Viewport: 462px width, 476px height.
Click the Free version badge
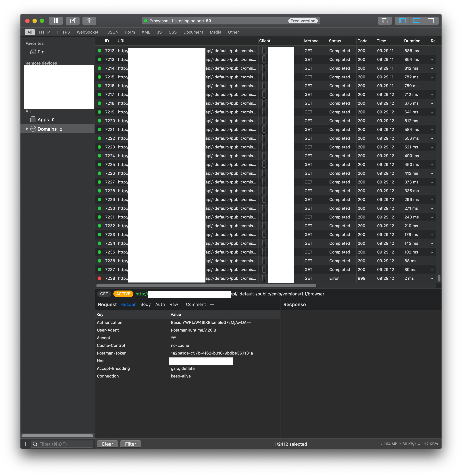click(303, 21)
